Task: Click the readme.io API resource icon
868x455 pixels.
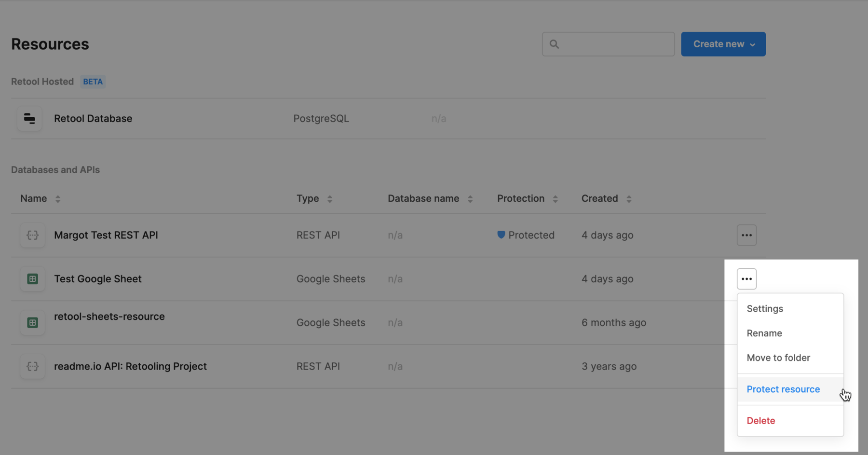Action: tap(32, 366)
